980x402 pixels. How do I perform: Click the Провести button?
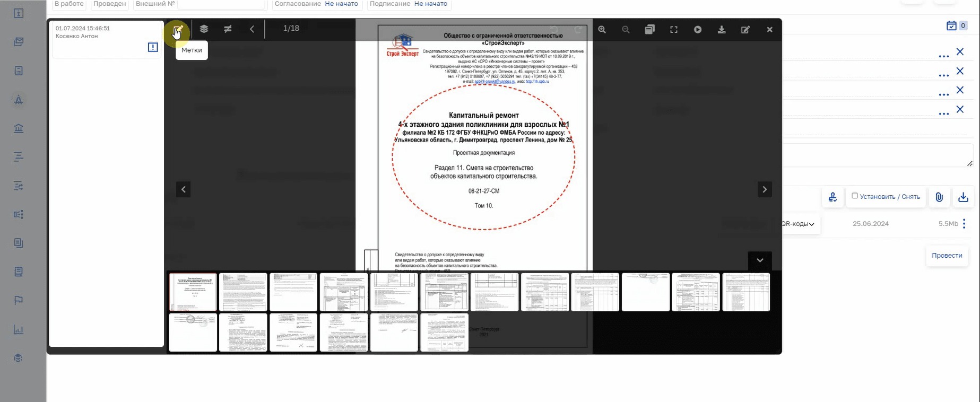point(947,256)
